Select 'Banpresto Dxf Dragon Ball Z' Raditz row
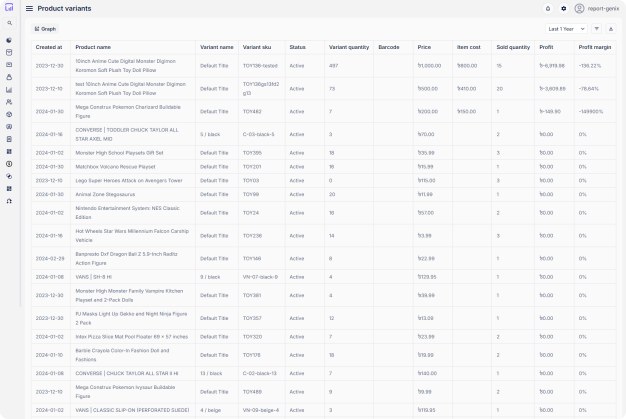The height and width of the screenshot is (419, 626). tap(324, 259)
